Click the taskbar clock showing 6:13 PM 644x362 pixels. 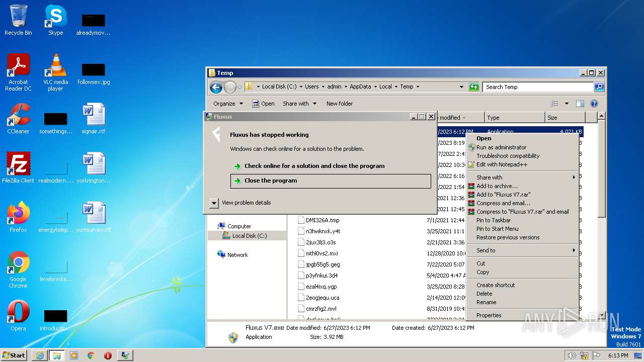point(618,355)
